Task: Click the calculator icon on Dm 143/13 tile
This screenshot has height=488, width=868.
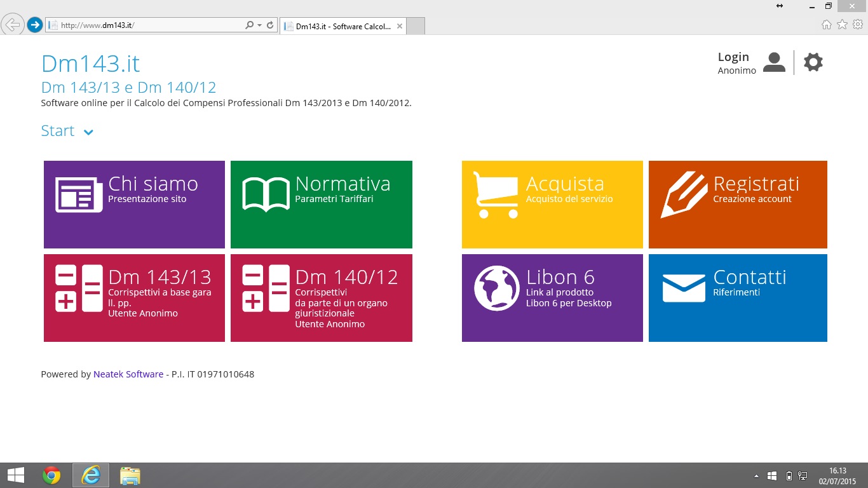Action: (x=79, y=288)
